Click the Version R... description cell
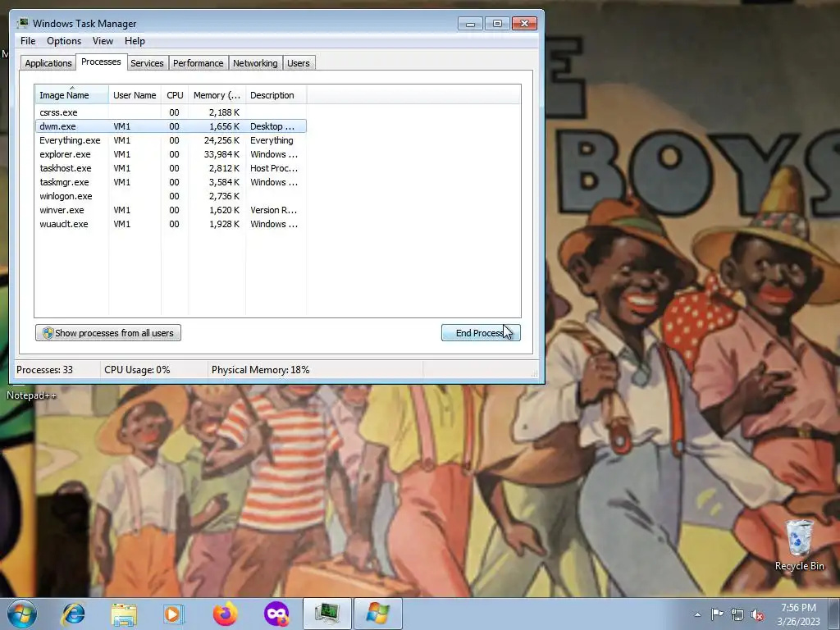 point(273,210)
